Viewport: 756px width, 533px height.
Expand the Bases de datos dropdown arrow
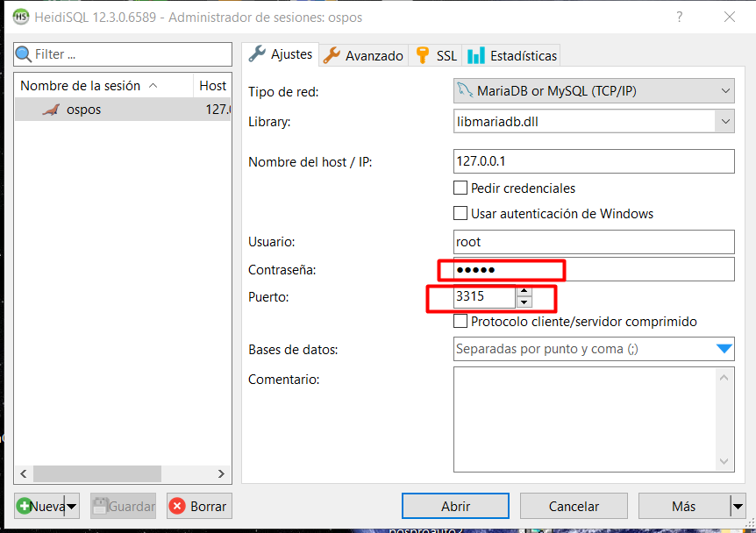(724, 349)
